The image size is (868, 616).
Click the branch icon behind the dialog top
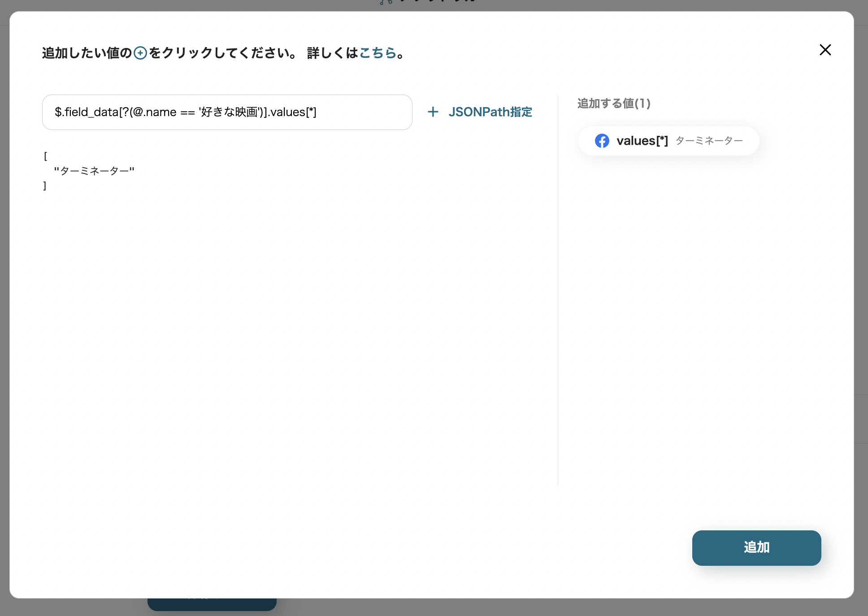point(386,3)
